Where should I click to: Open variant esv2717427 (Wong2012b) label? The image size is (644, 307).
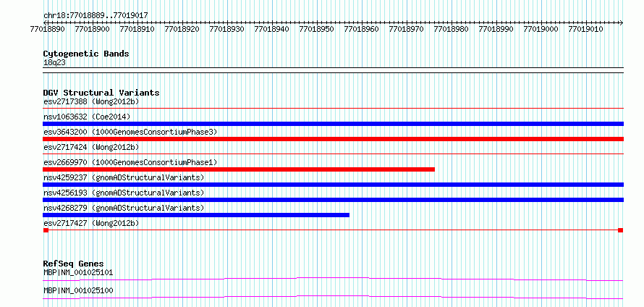click(x=91, y=223)
